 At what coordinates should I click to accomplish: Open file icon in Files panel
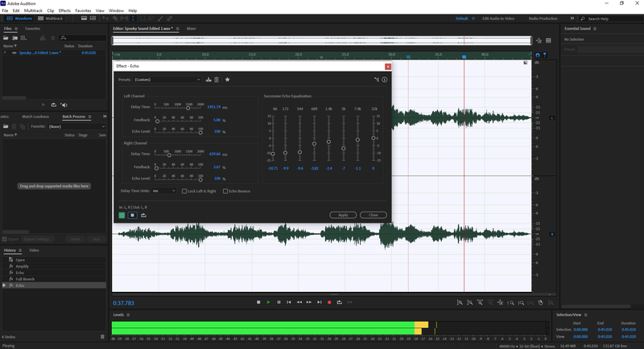7,37
